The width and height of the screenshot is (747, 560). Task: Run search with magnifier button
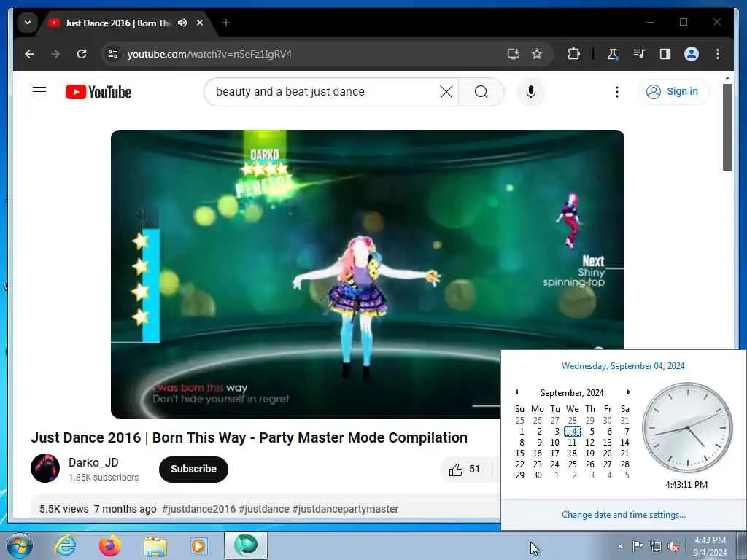point(481,91)
